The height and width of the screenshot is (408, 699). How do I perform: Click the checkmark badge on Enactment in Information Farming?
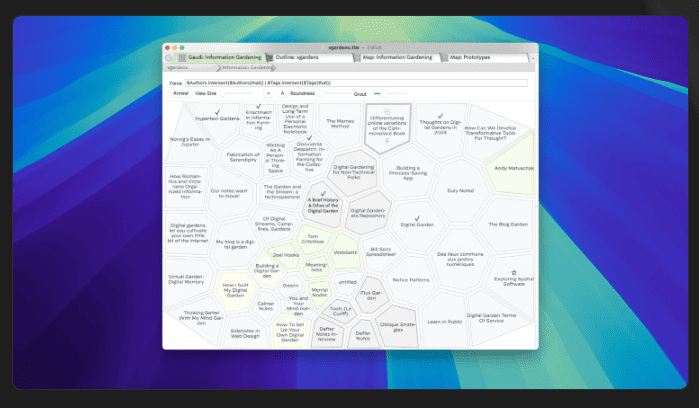(x=259, y=106)
